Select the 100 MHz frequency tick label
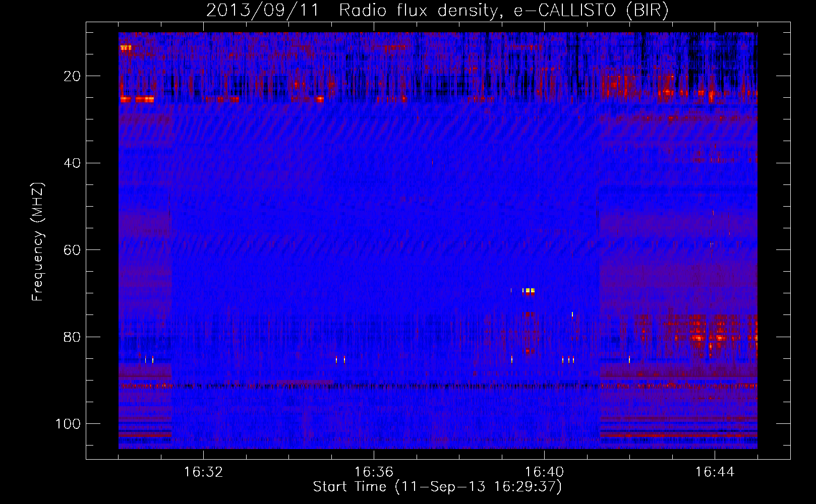The image size is (816, 504). tap(68, 424)
